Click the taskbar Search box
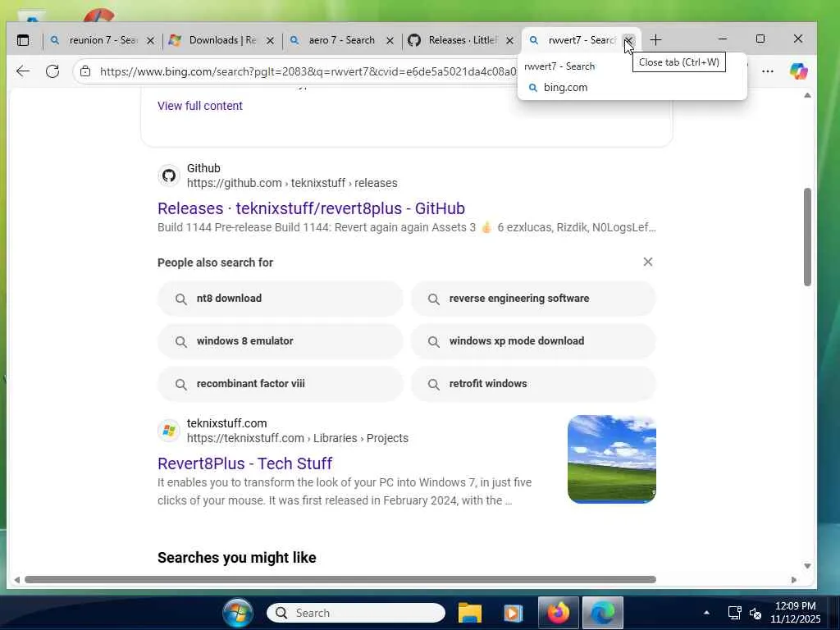Screen dimensions: 840x630 (x=356, y=613)
